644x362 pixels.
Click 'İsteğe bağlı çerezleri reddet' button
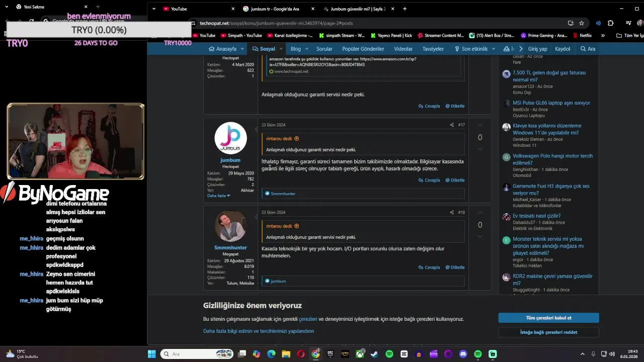[548, 332]
